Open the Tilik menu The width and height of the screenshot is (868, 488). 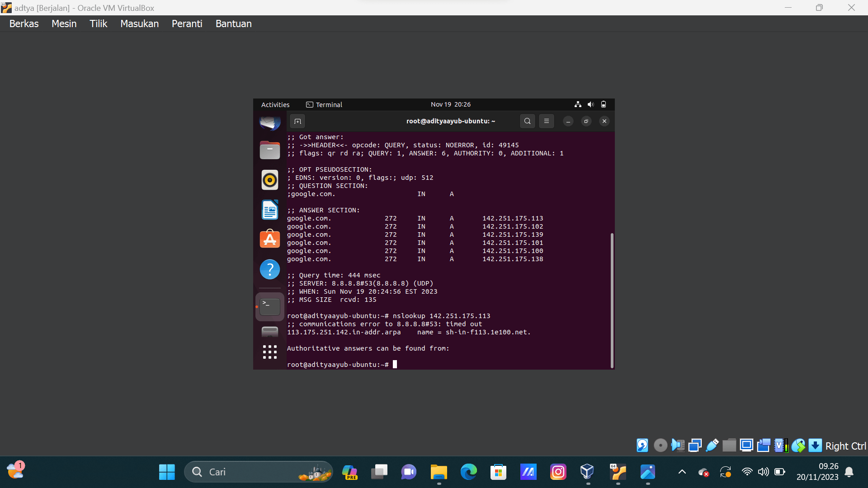99,23
